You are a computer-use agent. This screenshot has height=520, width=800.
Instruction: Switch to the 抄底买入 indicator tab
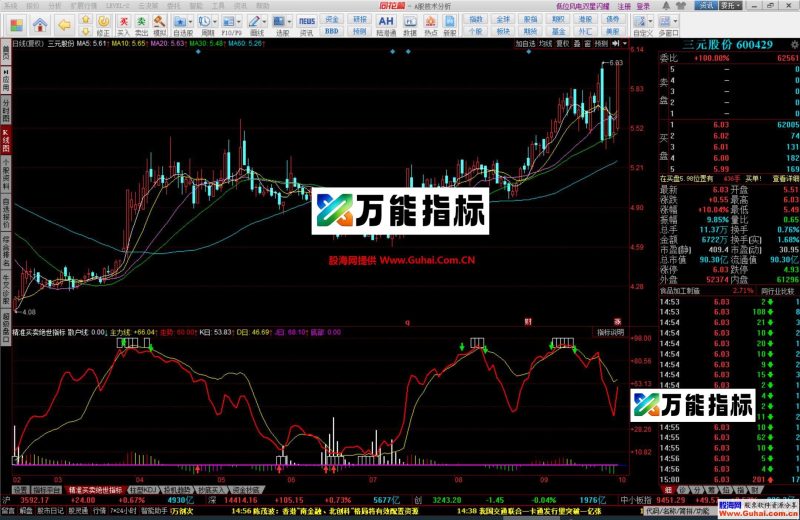(211, 490)
